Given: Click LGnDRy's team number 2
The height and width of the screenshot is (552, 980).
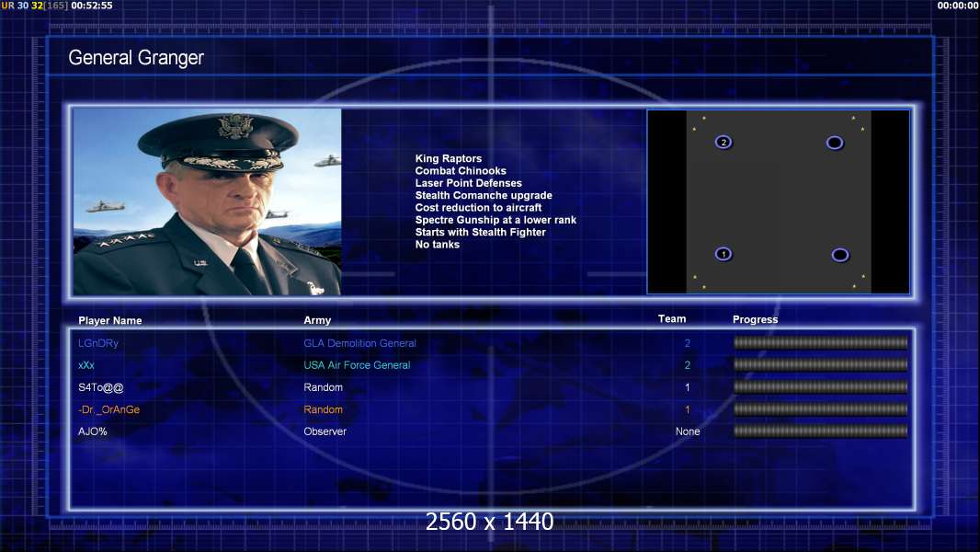Looking at the screenshot, I should [688, 343].
